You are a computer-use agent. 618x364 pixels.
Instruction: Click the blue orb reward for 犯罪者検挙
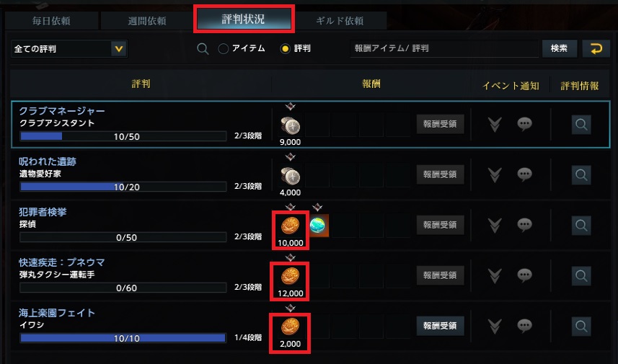[319, 226]
